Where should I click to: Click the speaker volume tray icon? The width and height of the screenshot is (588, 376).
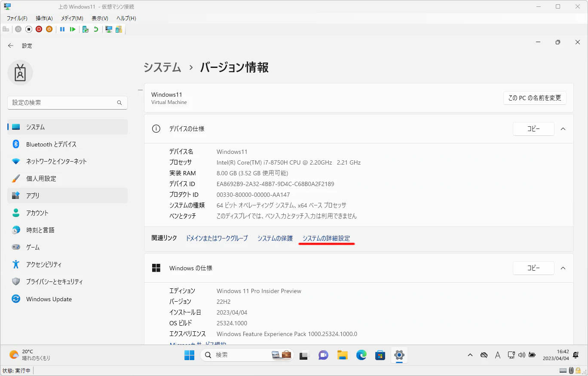[x=522, y=355]
